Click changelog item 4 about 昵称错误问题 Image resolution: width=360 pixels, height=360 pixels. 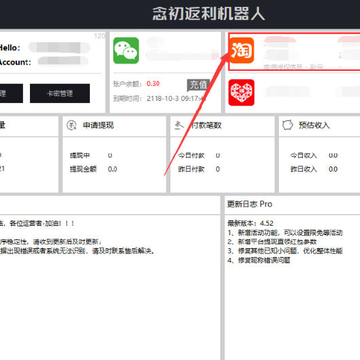(259, 260)
